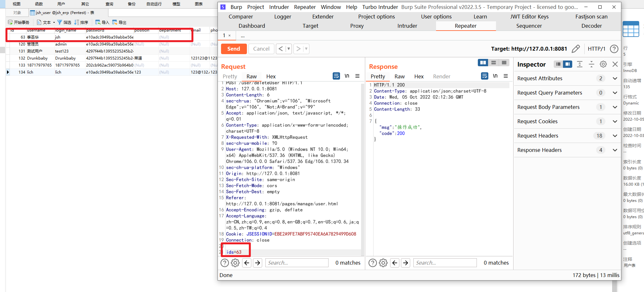Open the Request editor settings gear icon
The width and height of the screenshot is (644, 292).
tap(235, 263)
